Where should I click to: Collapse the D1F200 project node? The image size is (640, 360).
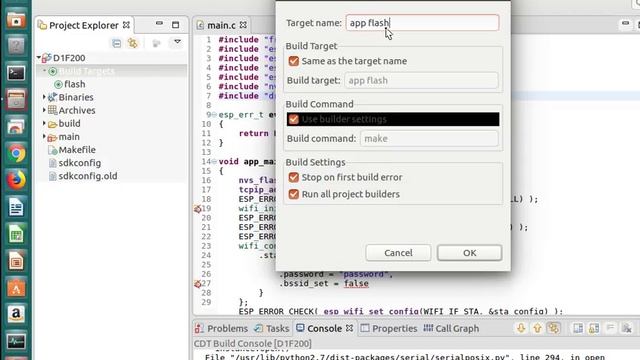[39, 58]
